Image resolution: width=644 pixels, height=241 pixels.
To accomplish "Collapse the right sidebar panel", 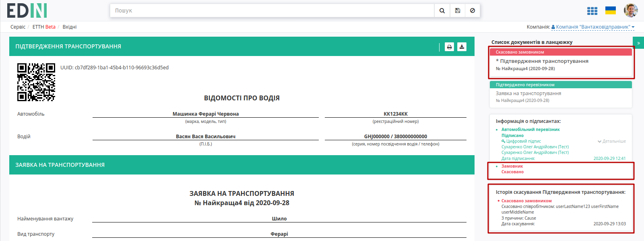I will click(x=638, y=43).
